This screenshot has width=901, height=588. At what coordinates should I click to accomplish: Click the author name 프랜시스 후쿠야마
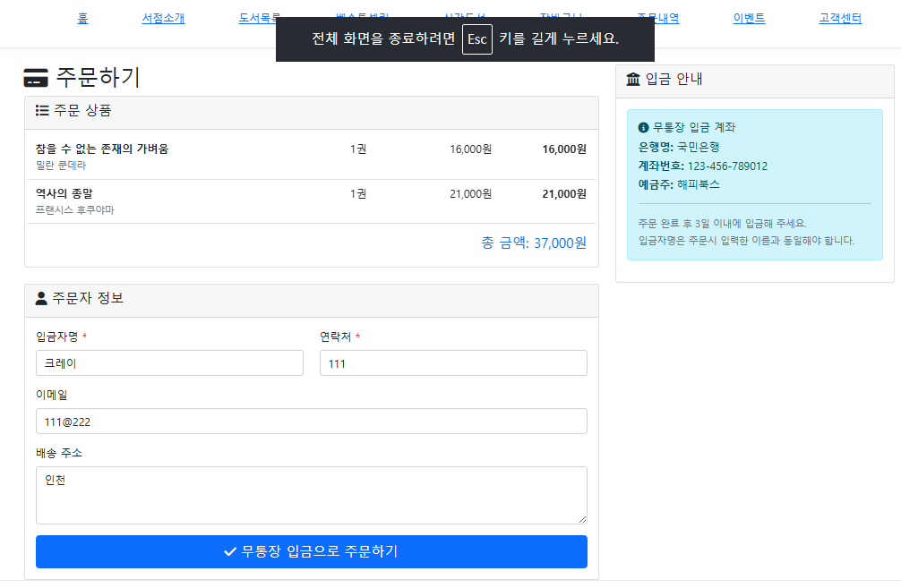tap(74, 210)
